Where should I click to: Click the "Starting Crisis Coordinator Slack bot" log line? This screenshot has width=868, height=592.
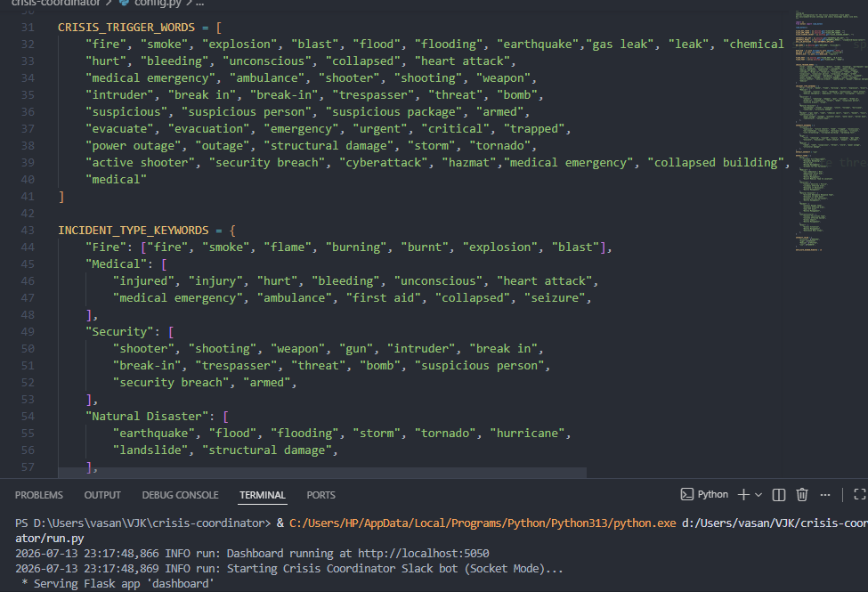[288, 569]
